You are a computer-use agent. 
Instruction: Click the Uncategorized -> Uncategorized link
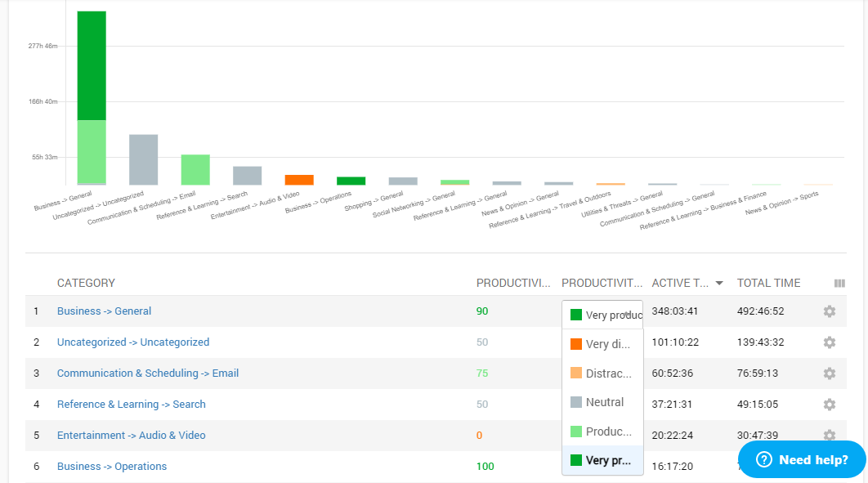coord(132,342)
